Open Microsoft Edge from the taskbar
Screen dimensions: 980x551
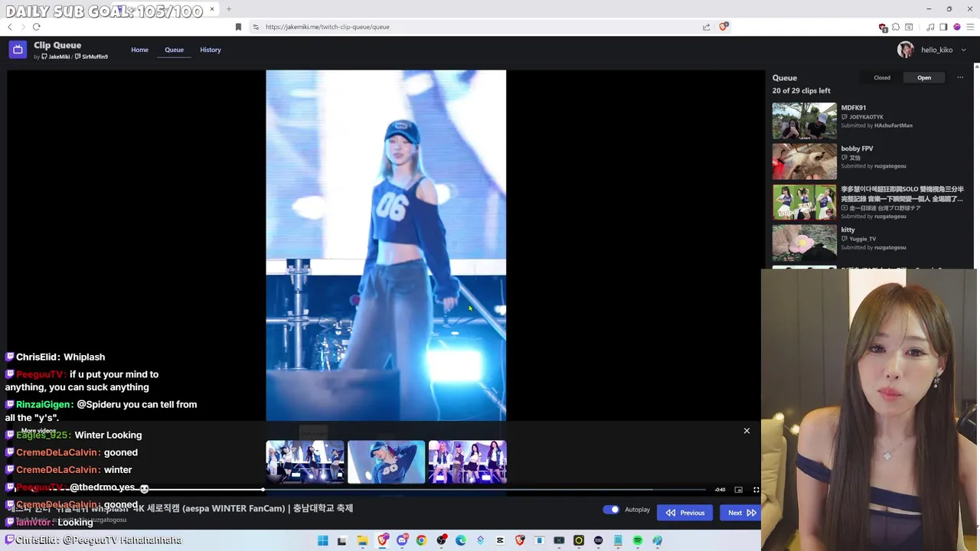[x=461, y=540]
